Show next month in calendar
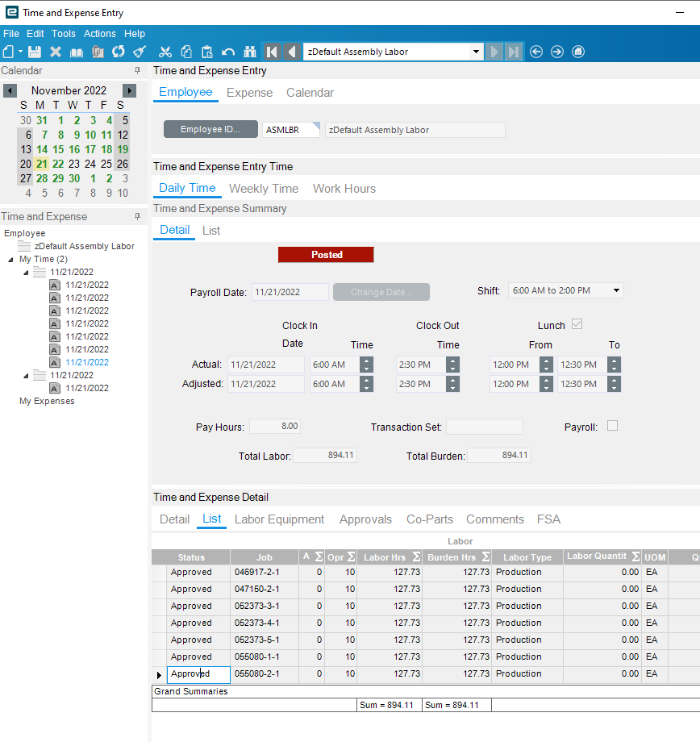Screen dimensions: 700x742 [129, 90]
